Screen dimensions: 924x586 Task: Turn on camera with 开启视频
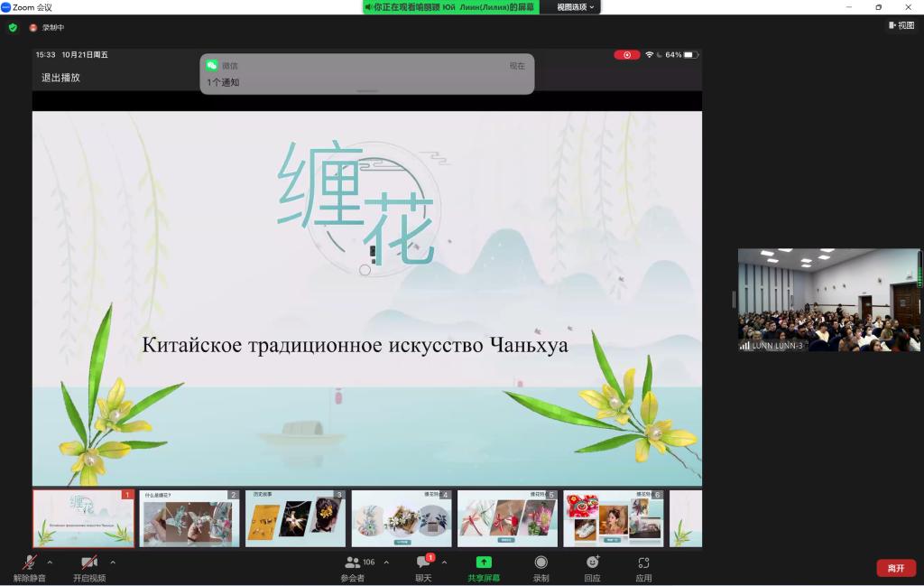pos(89,563)
